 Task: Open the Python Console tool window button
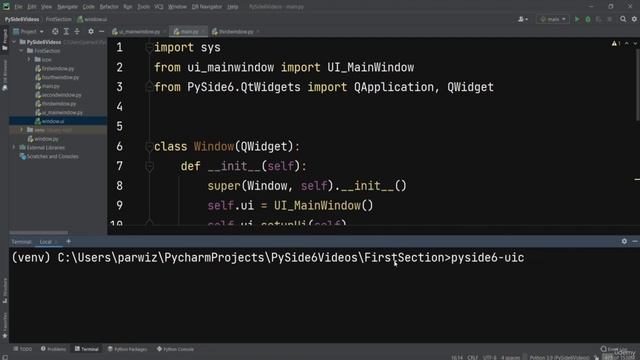[x=176, y=349]
